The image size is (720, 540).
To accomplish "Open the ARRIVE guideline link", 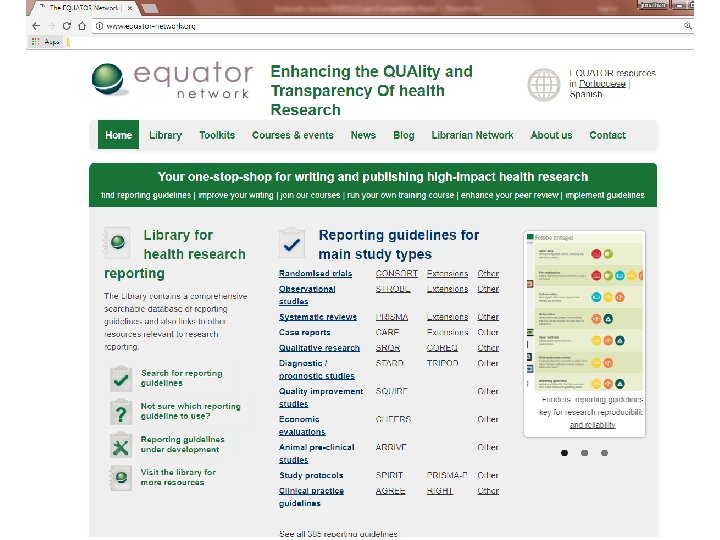I will (x=391, y=447).
